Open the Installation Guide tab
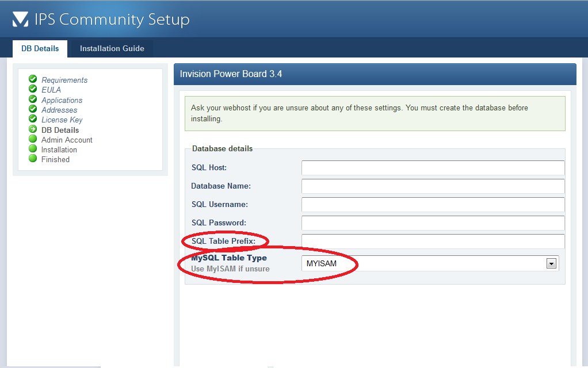The width and height of the screenshot is (588, 368). coord(112,49)
